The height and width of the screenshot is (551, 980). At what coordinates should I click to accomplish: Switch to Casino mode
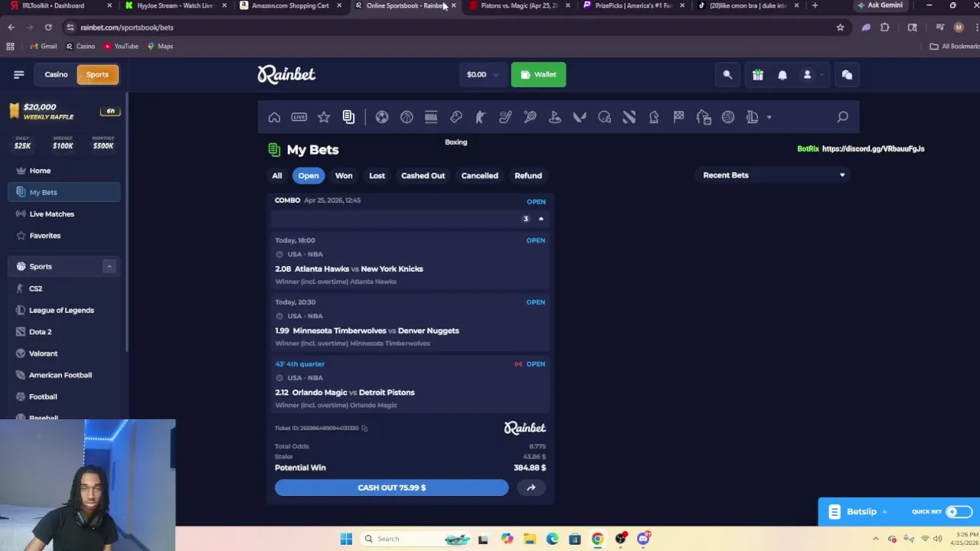pyautogui.click(x=56, y=74)
